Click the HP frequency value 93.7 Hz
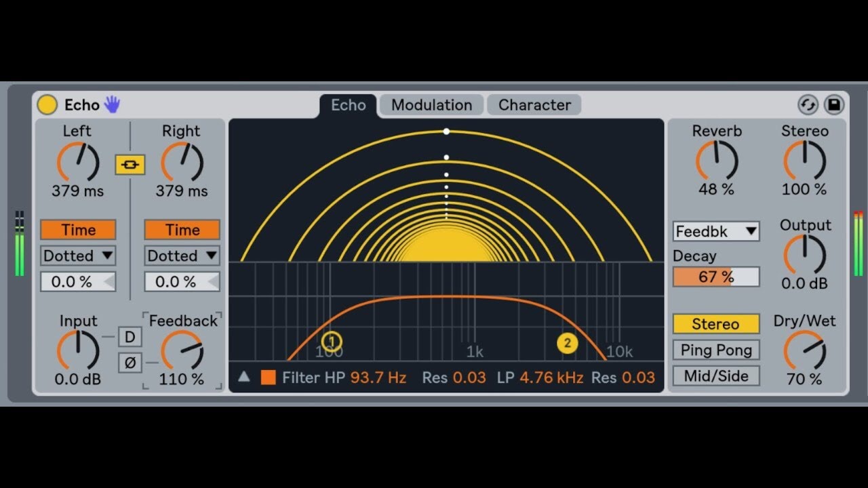This screenshot has height=488, width=868. point(378,378)
